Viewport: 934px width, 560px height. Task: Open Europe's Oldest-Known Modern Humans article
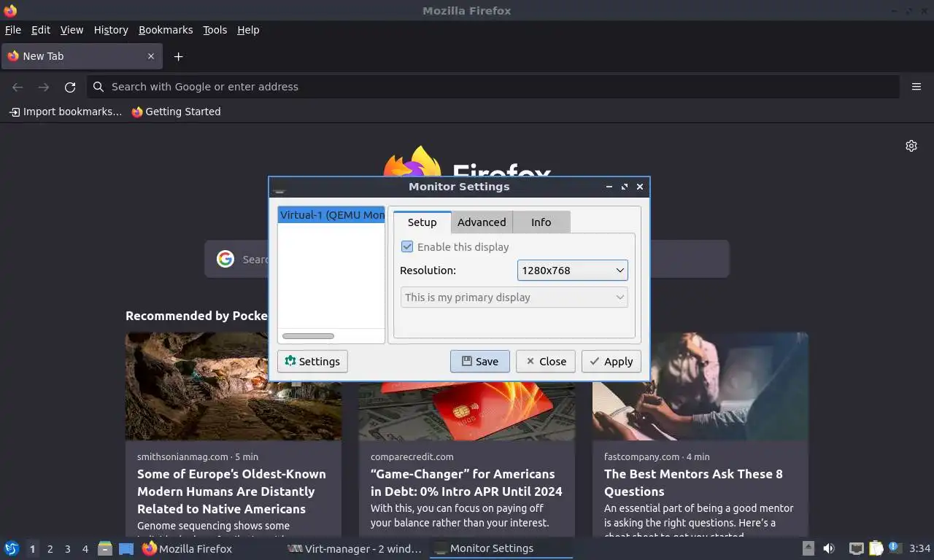tap(231, 491)
